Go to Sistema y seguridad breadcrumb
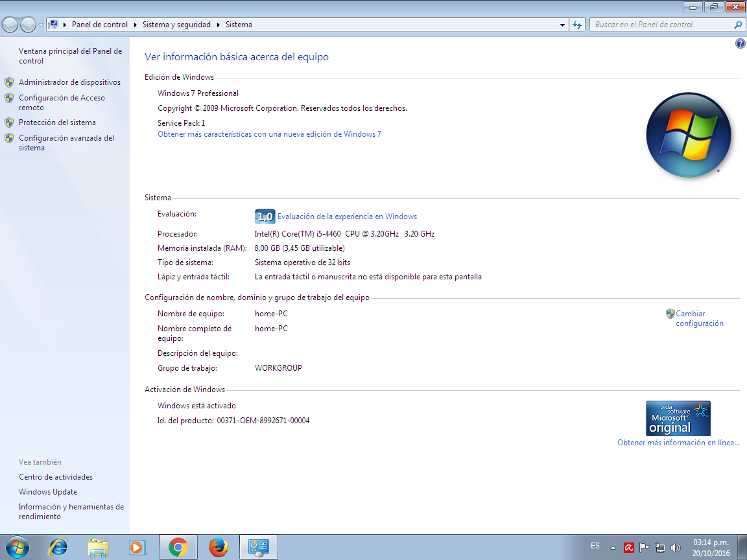 point(176,25)
